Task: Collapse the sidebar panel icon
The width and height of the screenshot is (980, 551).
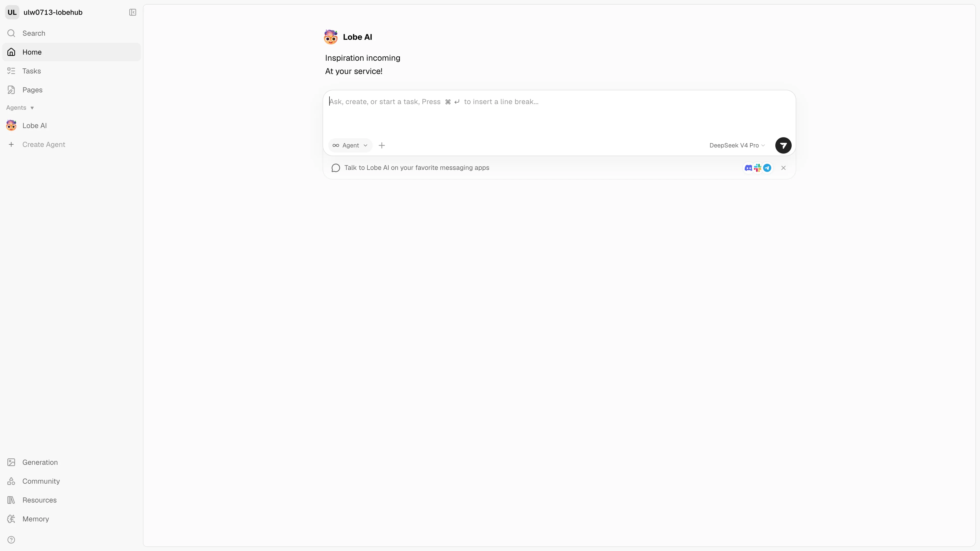Action: 132,12
